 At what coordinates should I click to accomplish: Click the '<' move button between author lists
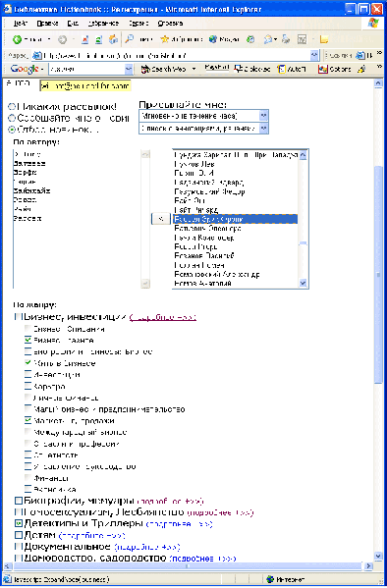[161, 219]
